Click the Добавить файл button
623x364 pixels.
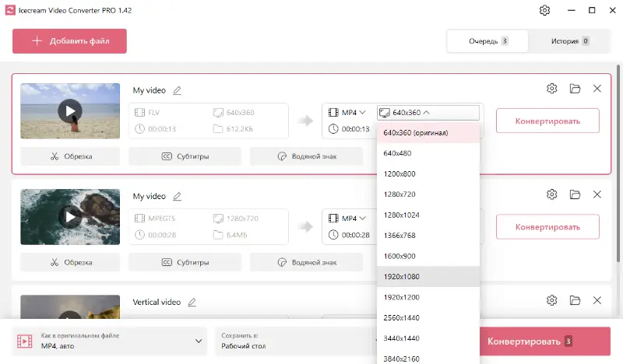(x=69, y=41)
